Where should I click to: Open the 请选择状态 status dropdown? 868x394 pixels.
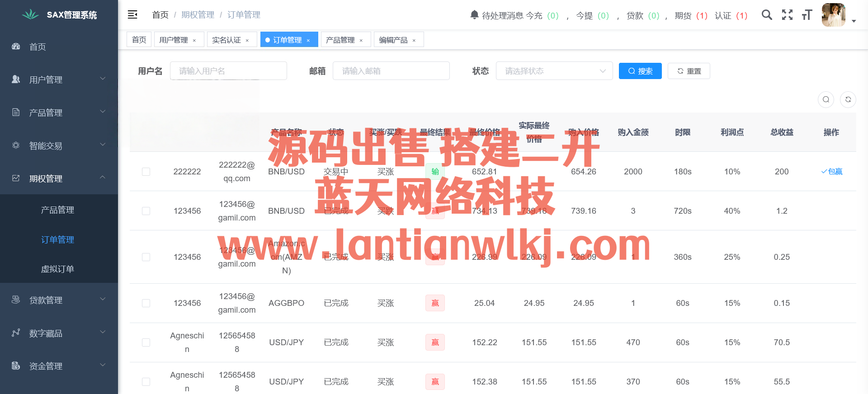click(x=554, y=71)
